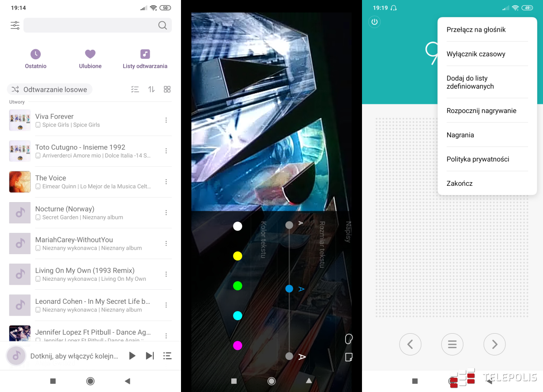Open more options for The Voice
Screen dimensions: 543x392
click(166, 182)
